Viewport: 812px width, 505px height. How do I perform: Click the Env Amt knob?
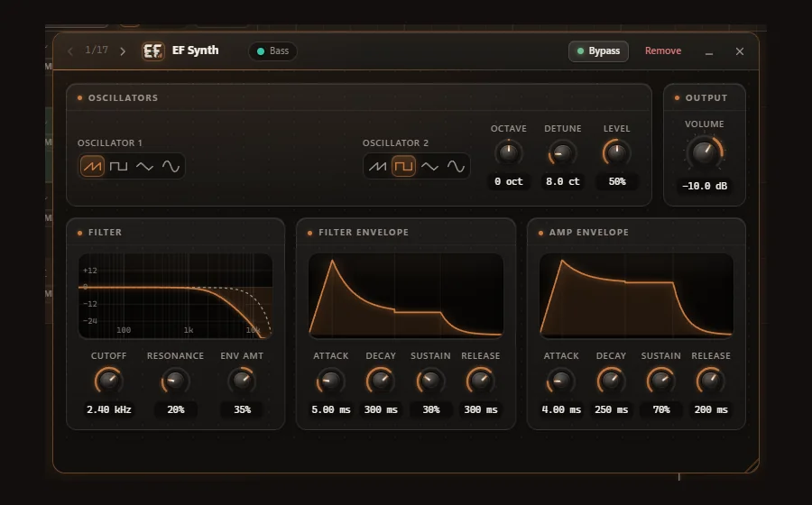[242, 381]
